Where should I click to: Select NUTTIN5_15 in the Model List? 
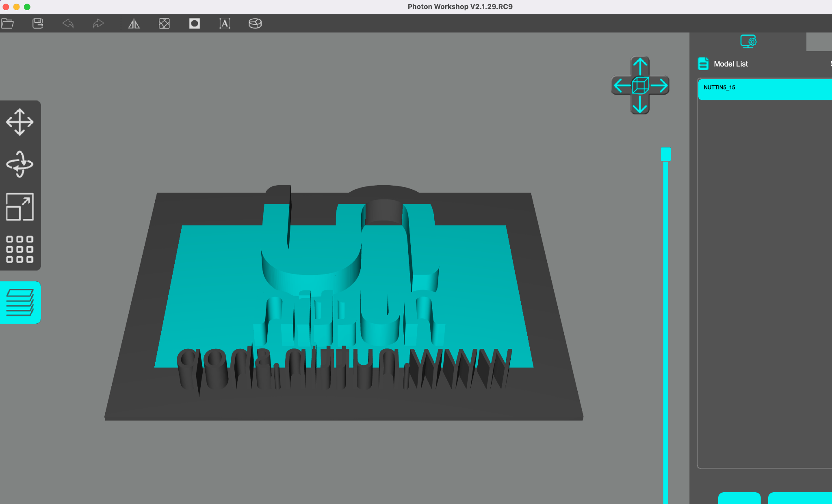(765, 89)
